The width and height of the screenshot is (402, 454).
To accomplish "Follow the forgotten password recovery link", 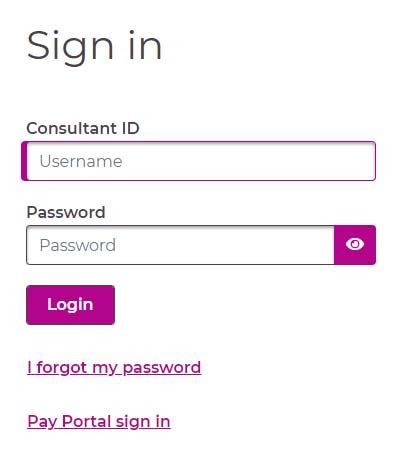I will (114, 368).
